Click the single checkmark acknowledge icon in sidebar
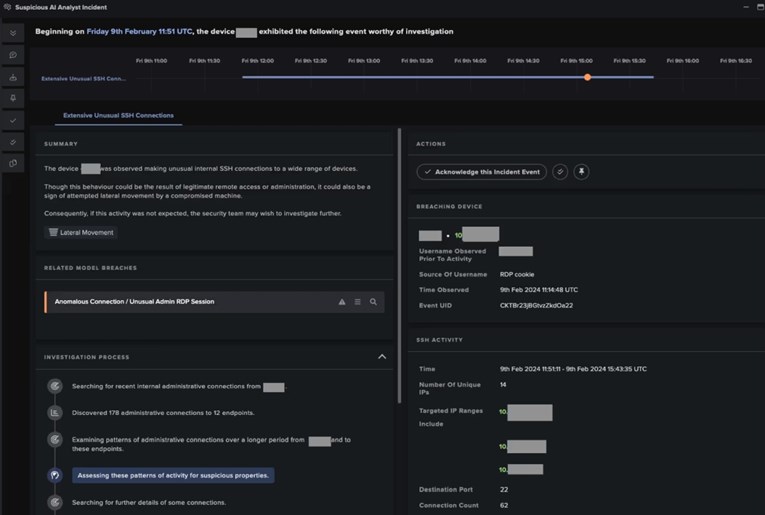 pos(13,120)
